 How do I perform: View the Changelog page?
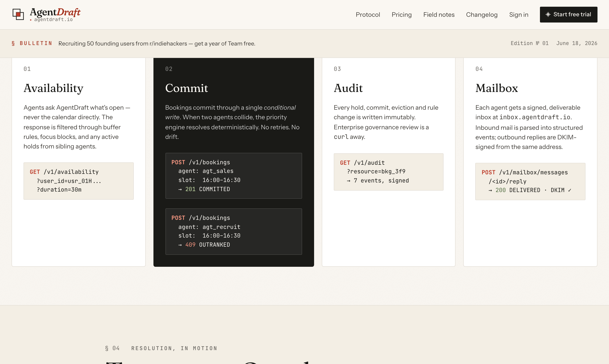[482, 15]
